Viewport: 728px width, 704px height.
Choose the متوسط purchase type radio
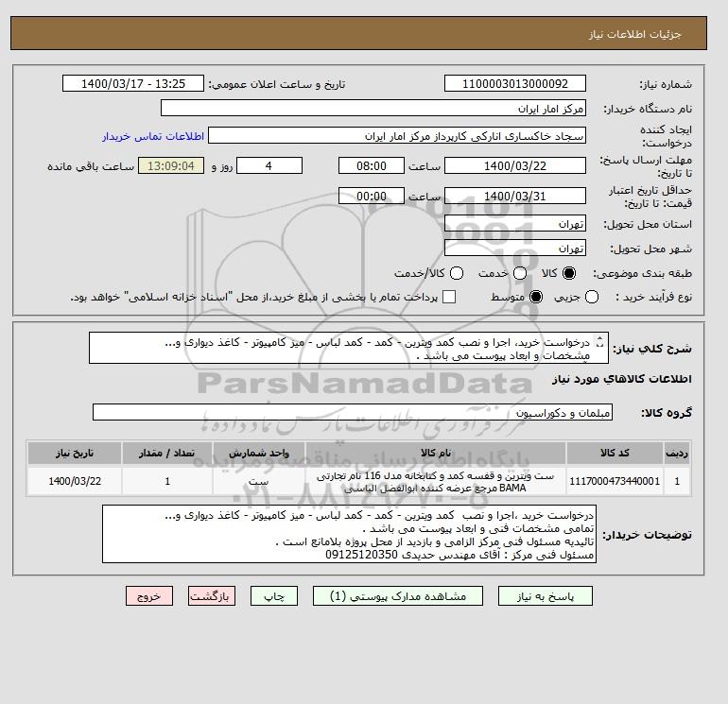(536, 297)
